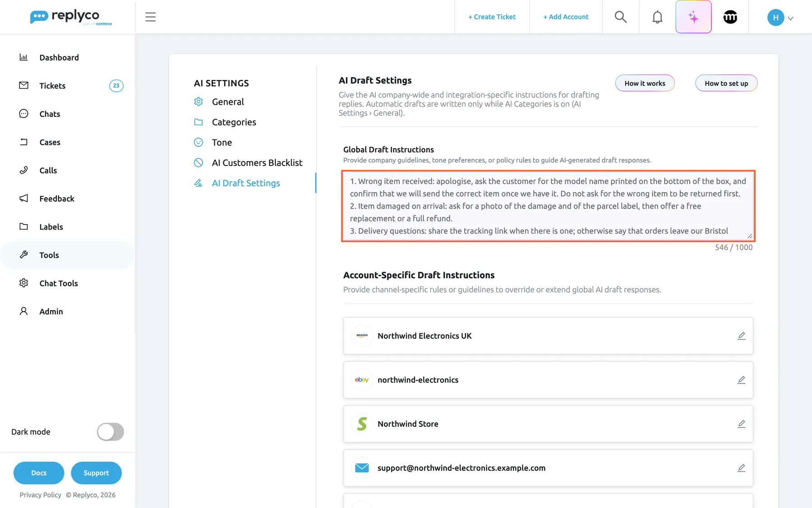Screen dimensions: 812x508
Task: Edit Northwind Store instructions pencil
Action: pyautogui.click(x=741, y=424)
